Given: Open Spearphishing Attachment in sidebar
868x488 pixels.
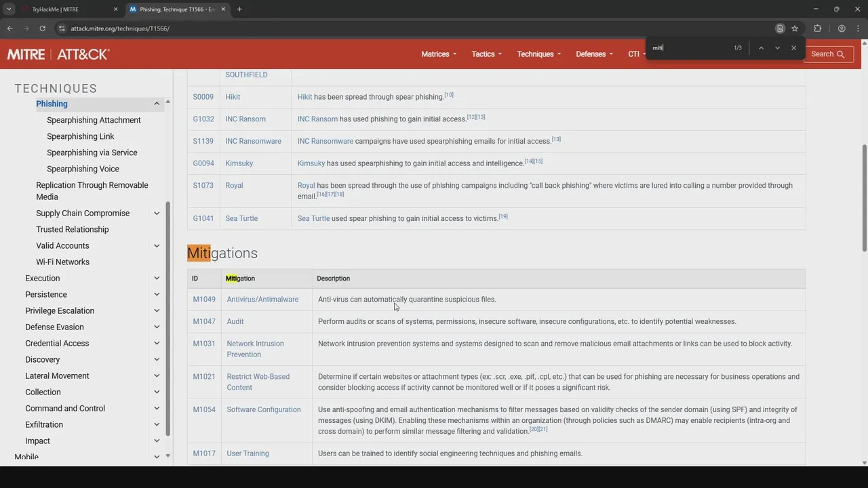Looking at the screenshot, I should pos(94,120).
